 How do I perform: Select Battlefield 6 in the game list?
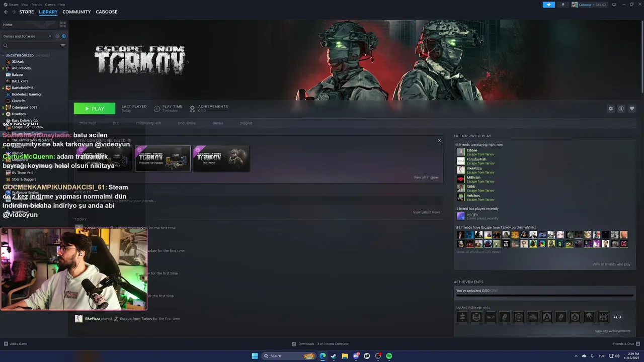[x=22, y=88]
